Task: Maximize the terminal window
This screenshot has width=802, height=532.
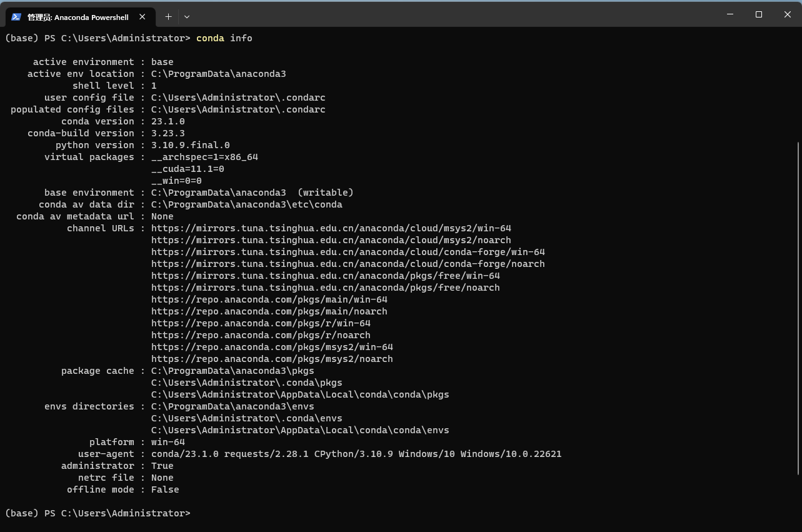Action: pos(759,14)
